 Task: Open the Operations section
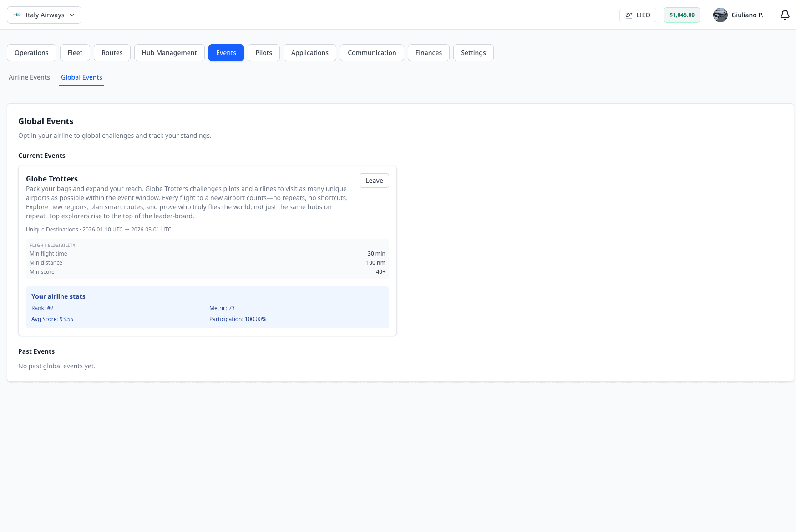pyautogui.click(x=31, y=52)
